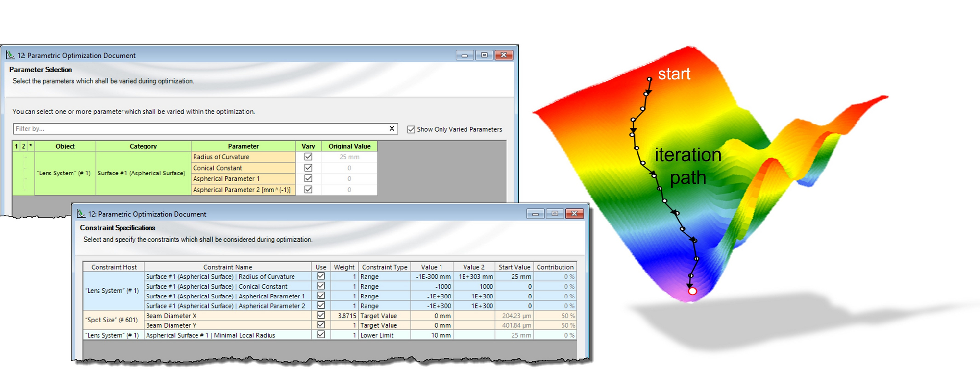Select the 'Radius of Curvature' parameter row
Viewport: 980px width, 372px height.
coord(243,157)
